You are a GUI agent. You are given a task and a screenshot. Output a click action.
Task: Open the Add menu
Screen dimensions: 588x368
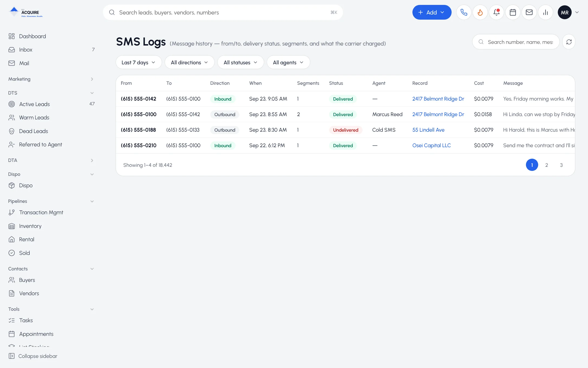click(432, 12)
